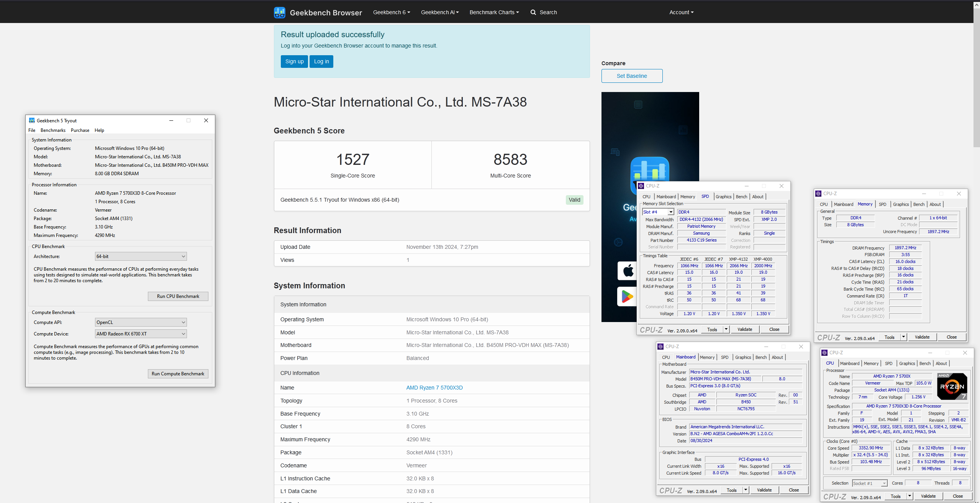The width and height of the screenshot is (980, 503).
Task: Switch to CPU tab in SPD window
Action: 646,197
